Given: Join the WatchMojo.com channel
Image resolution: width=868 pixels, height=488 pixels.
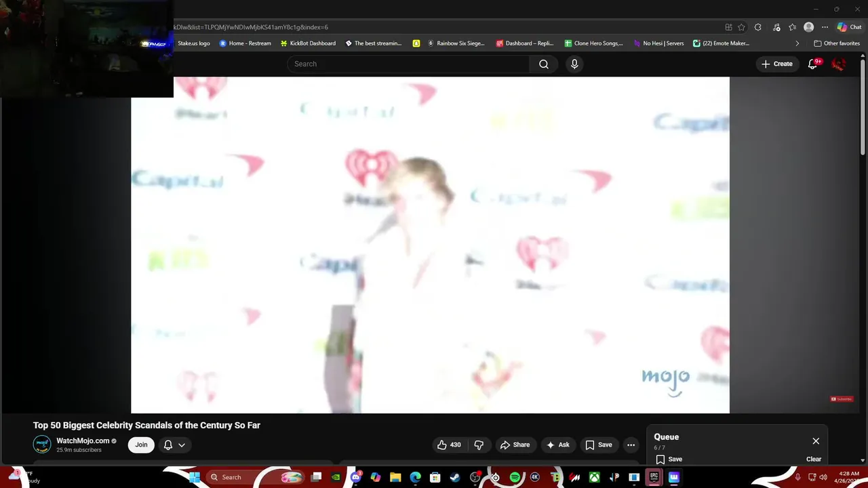Looking at the screenshot, I should point(141,445).
